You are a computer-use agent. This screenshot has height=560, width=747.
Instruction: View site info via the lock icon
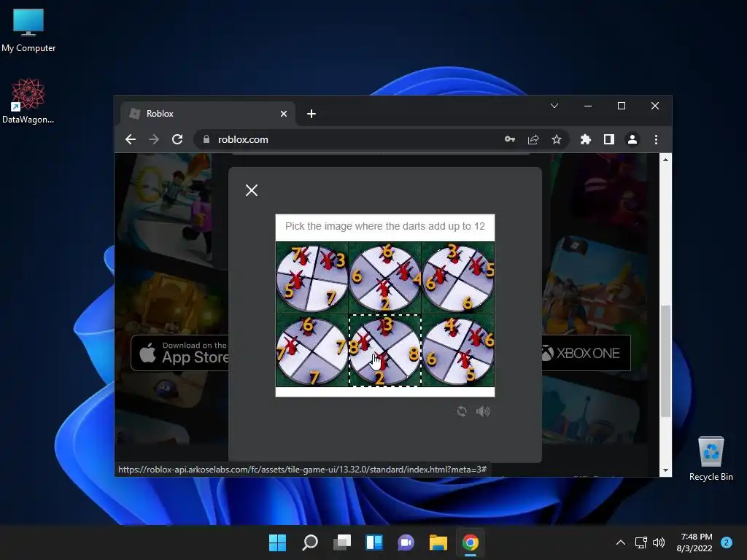pos(206,139)
